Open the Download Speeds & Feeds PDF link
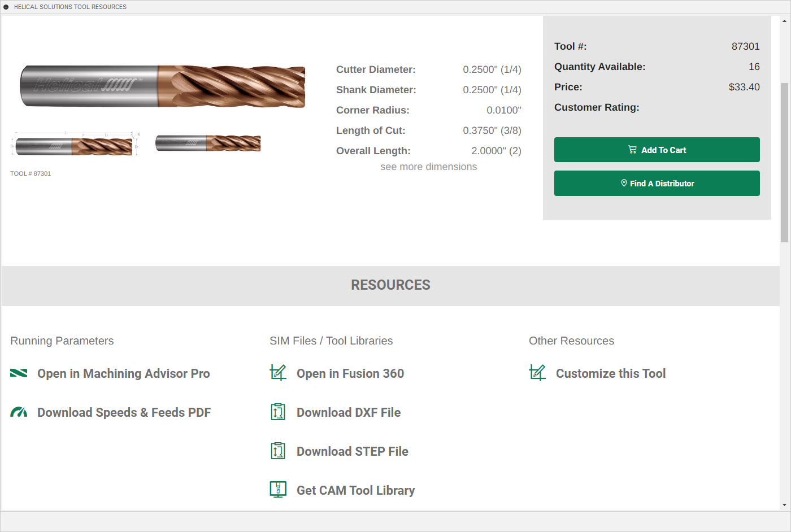This screenshot has width=791, height=532. pyautogui.click(x=124, y=412)
